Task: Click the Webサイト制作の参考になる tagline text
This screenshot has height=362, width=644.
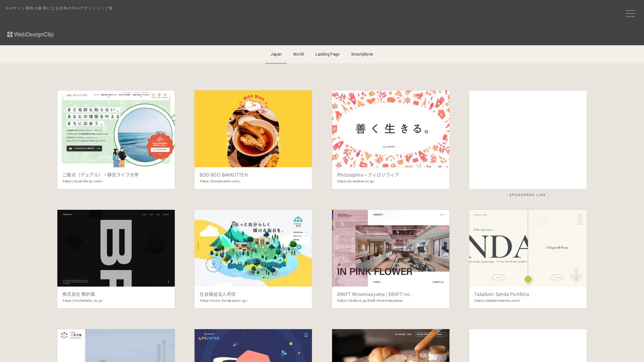Action: pos(59,8)
